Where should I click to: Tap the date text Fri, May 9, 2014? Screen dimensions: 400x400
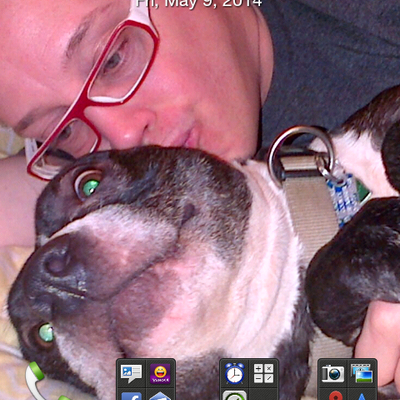199,3
